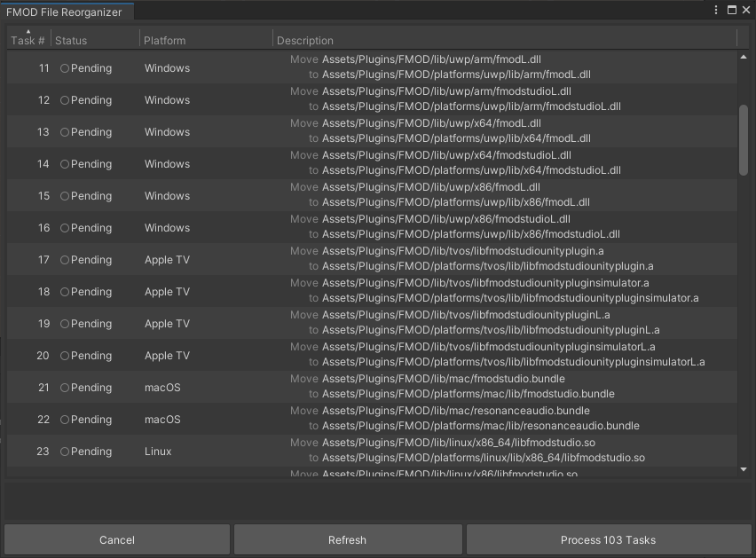
Task: Click the Pending status circle for task 11
Action: (65, 68)
